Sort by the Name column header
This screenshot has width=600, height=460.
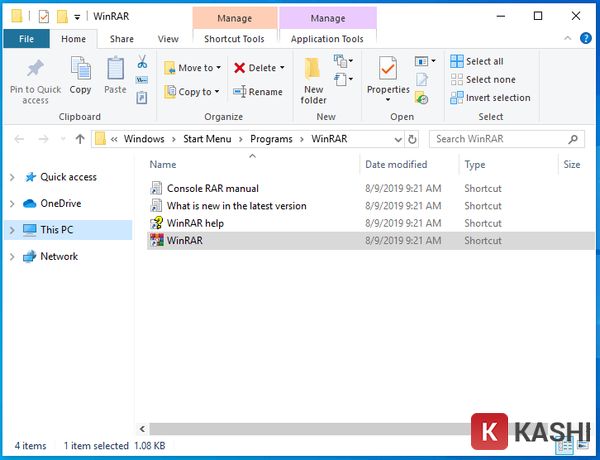click(x=253, y=165)
